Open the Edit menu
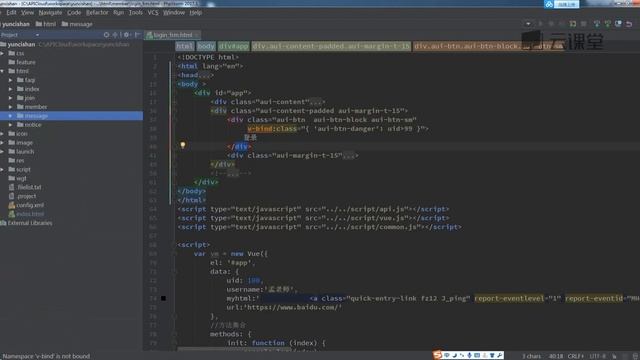The width and height of the screenshot is (640, 360). [x=11, y=13]
